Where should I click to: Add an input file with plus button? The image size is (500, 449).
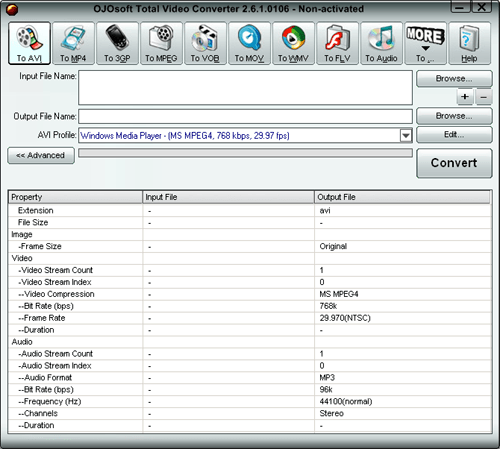pos(465,97)
